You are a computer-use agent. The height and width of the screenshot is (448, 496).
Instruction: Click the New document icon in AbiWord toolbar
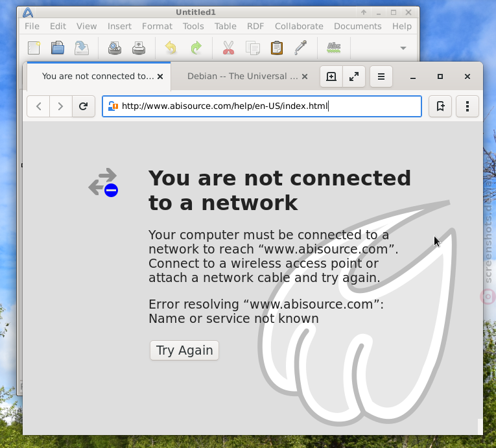(x=34, y=48)
